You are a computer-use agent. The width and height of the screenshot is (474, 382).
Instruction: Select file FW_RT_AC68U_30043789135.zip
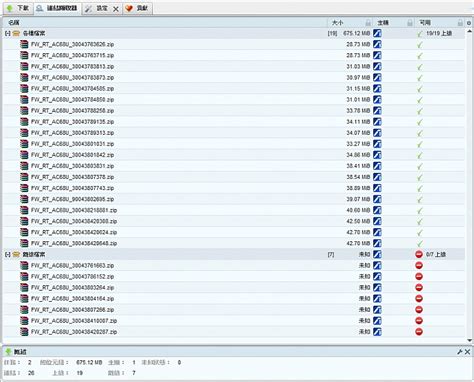pos(73,122)
